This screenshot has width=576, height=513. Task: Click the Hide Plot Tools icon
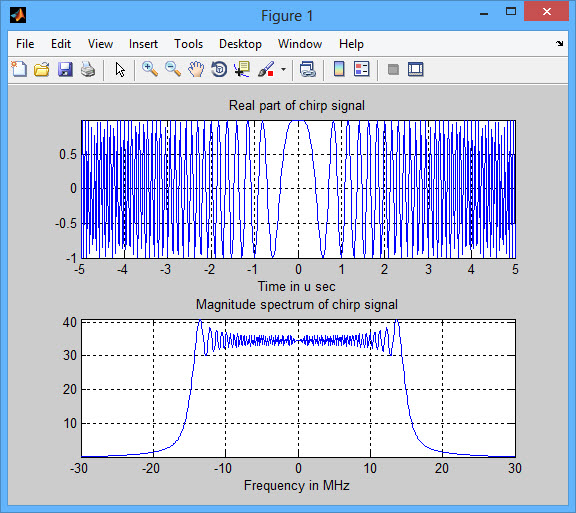(x=393, y=69)
